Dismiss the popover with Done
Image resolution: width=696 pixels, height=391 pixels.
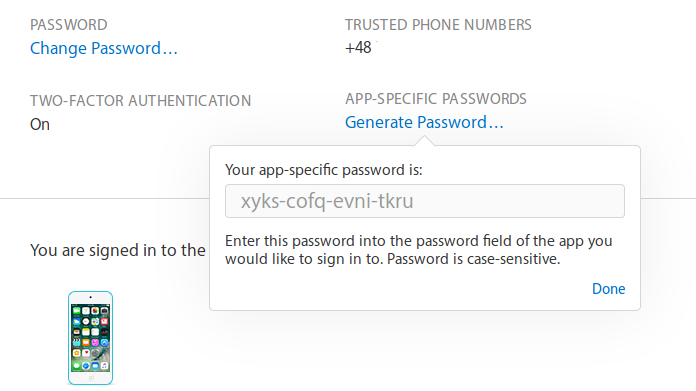click(609, 289)
